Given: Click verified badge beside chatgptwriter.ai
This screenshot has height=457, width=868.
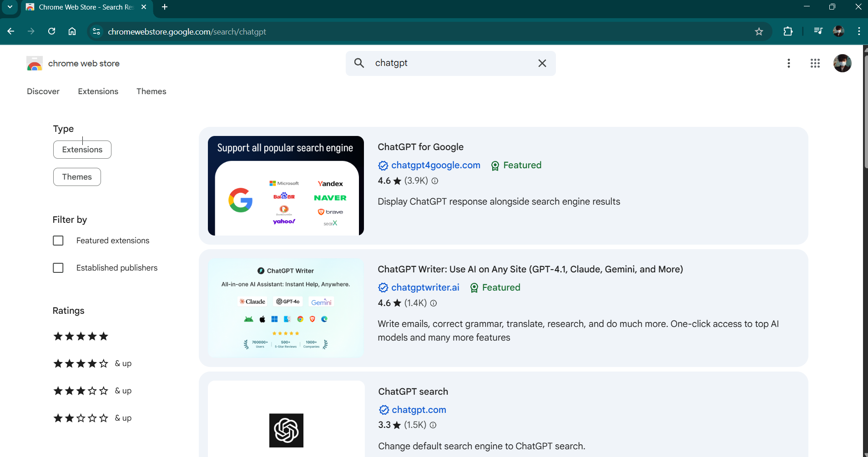Looking at the screenshot, I should coord(383,288).
